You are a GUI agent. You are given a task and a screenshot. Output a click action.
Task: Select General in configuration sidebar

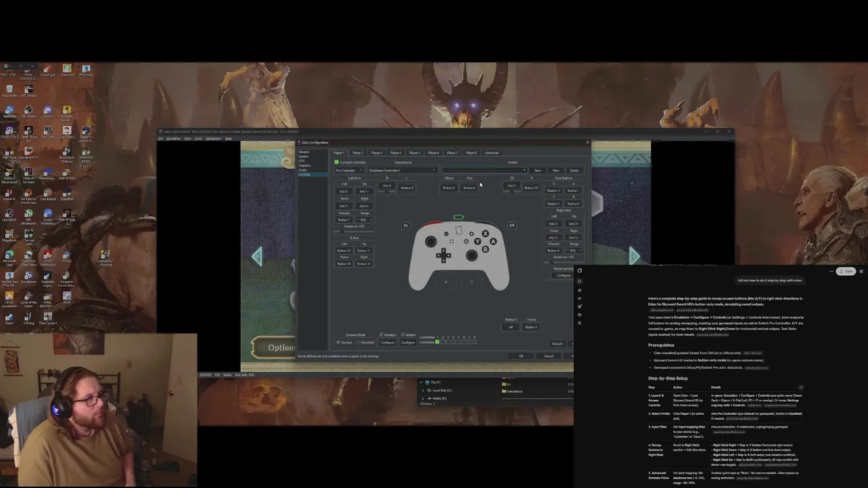(x=304, y=152)
